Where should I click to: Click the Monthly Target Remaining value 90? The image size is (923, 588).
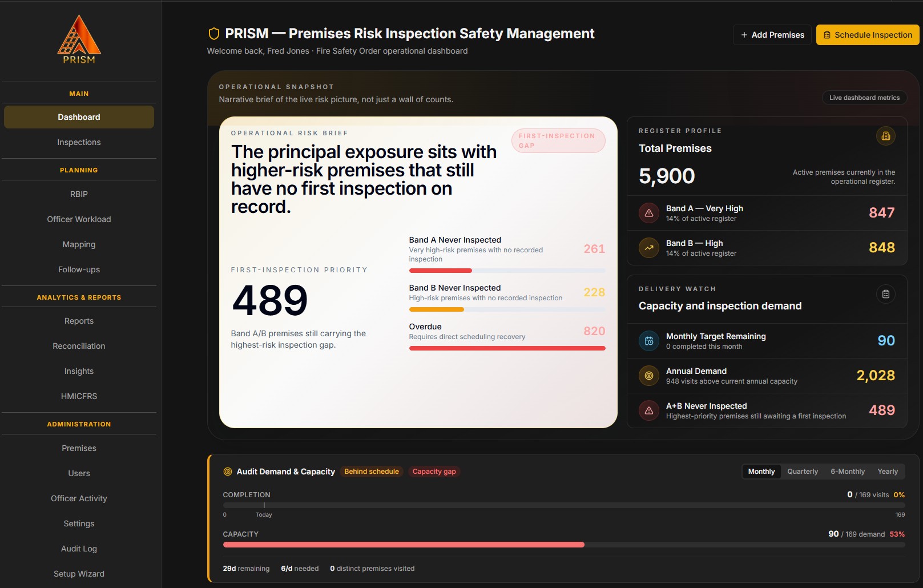[x=886, y=341]
